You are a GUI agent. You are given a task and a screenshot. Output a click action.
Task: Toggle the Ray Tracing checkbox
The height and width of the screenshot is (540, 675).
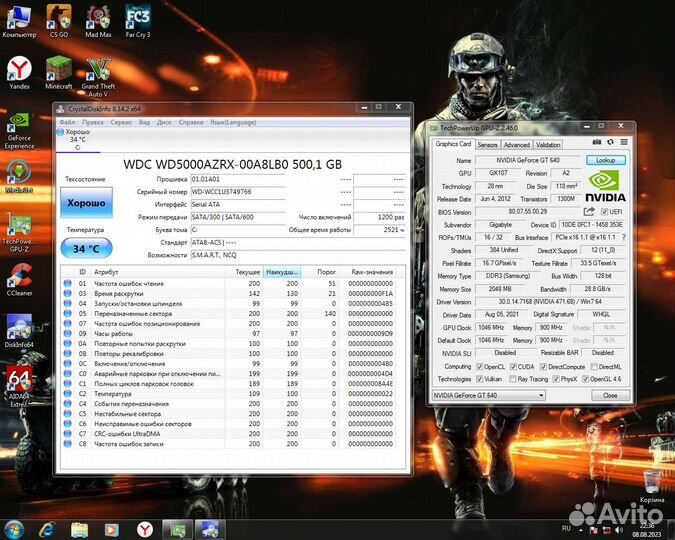(x=513, y=379)
